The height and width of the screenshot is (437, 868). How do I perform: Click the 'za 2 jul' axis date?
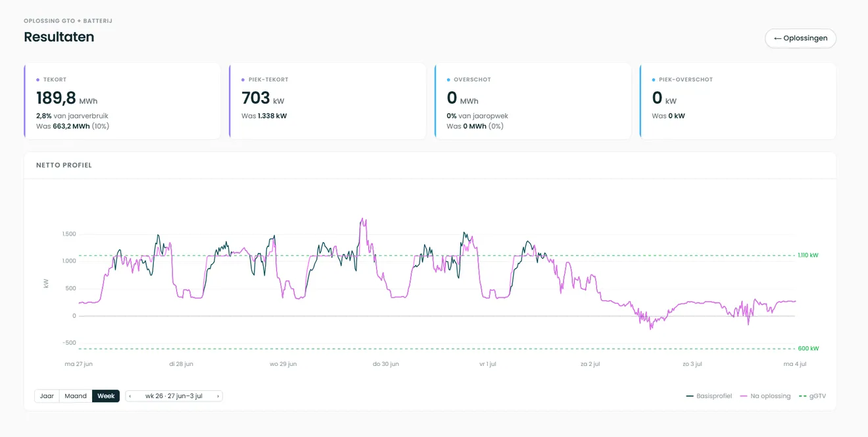coord(591,363)
